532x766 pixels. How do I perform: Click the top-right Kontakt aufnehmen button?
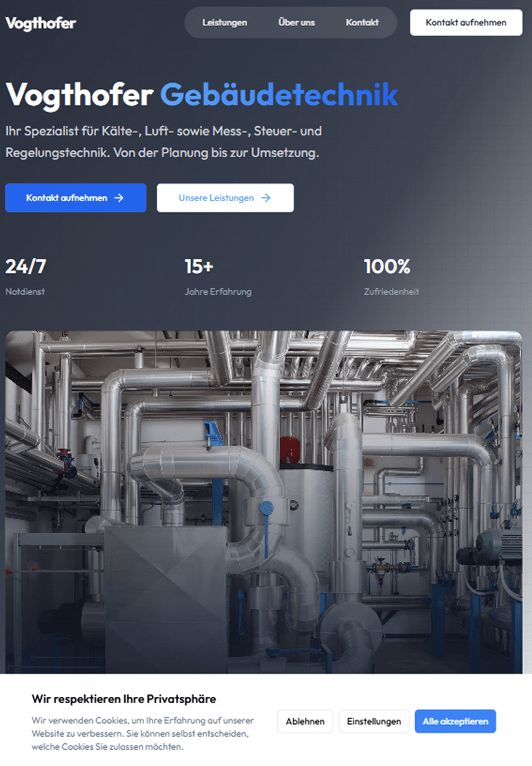465,22
